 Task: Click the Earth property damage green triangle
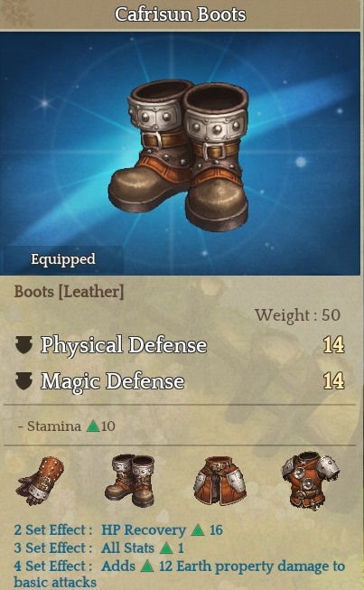(147, 567)
